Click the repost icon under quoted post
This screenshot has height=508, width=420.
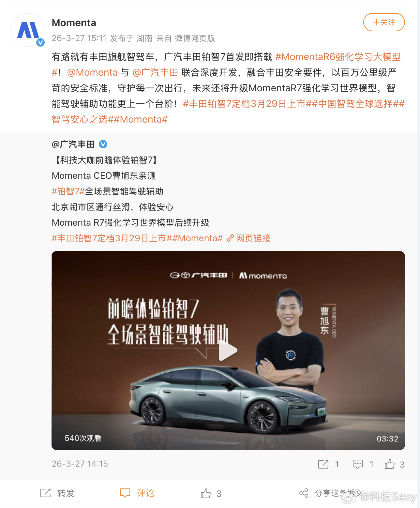[323, 464]
